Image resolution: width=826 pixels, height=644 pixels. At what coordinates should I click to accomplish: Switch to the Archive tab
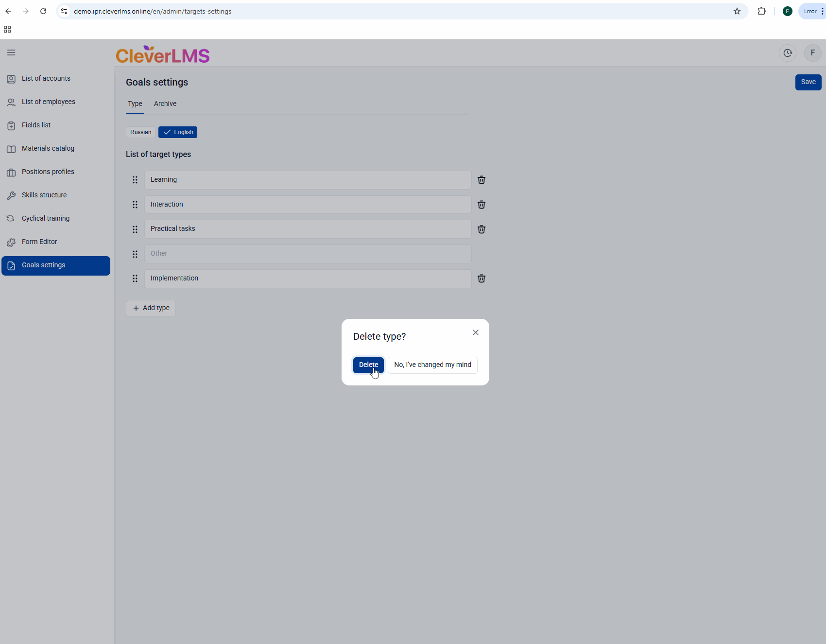165,104
